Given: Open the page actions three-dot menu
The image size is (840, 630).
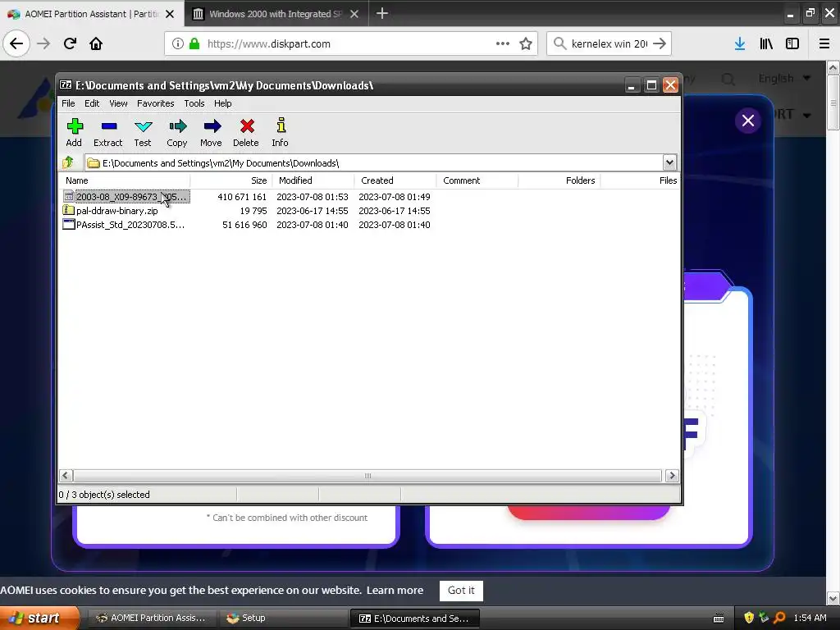Looking at the screenshot, I should pos(503,43).
